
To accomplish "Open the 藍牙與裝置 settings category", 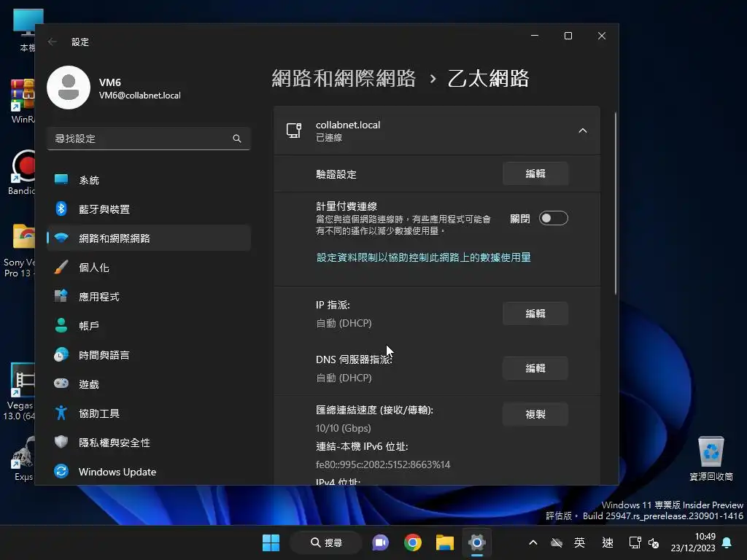I will [149, 209].
